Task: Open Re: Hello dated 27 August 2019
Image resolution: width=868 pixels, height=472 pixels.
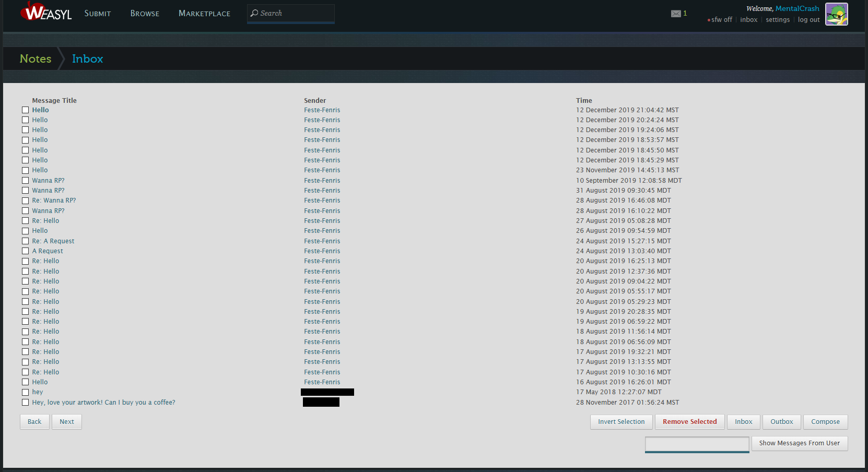Action: point(45,221)
